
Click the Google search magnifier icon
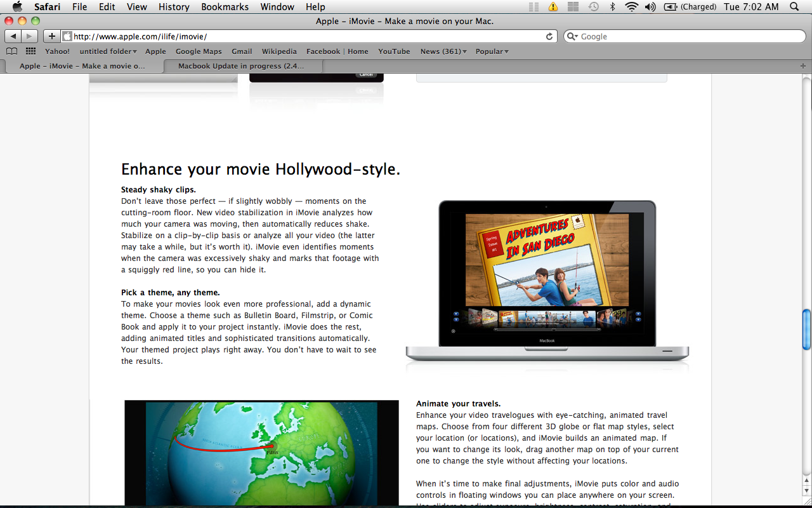[x=572, y=36]
